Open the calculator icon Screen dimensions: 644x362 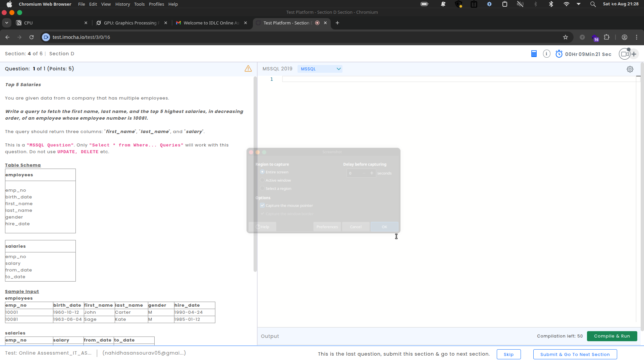pyautogui.click(x=534, y=54)
